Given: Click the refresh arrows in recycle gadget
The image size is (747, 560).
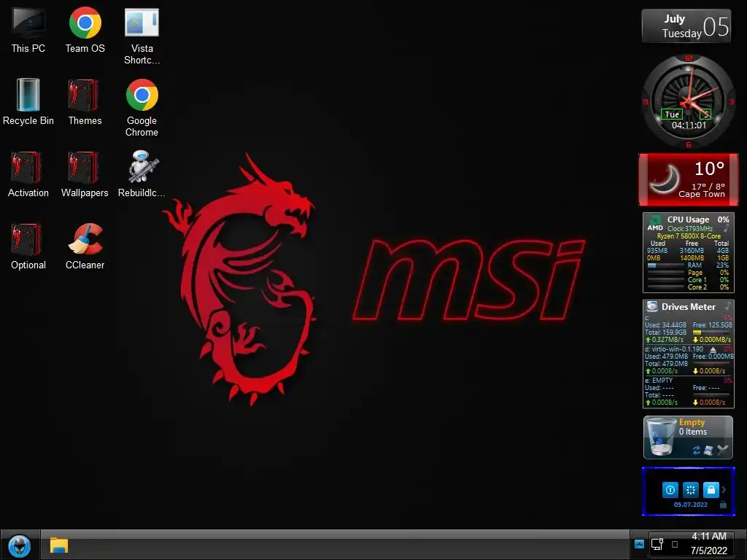Looking at the screenshot, I should pos(697,450).
